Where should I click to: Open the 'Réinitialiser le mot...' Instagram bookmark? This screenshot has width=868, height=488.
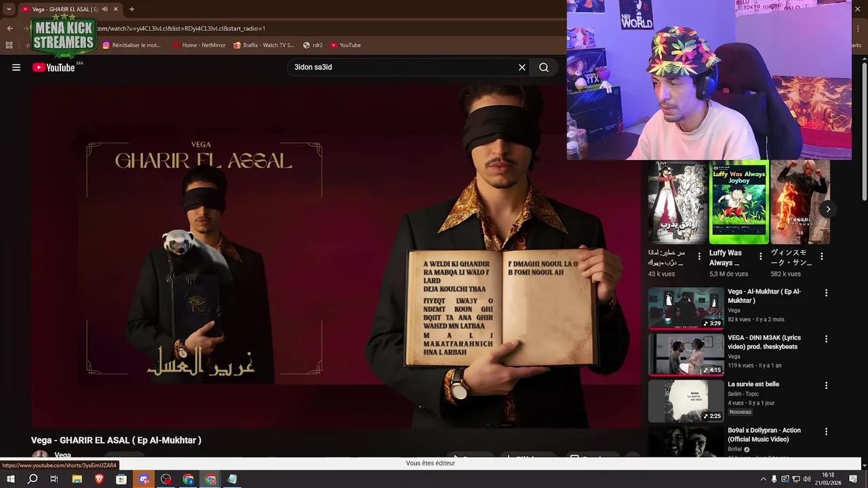132,45
